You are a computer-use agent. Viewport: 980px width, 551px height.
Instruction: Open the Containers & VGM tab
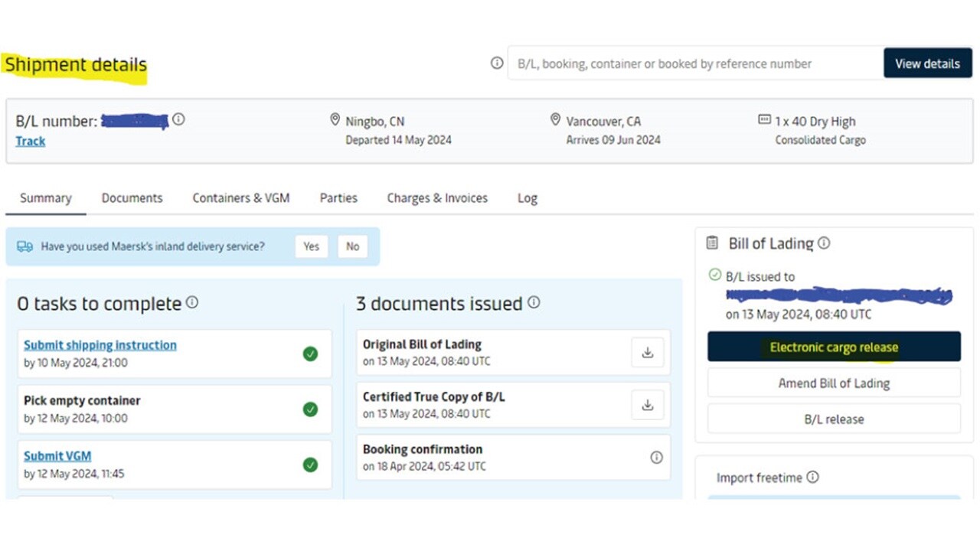click(240, 198)
